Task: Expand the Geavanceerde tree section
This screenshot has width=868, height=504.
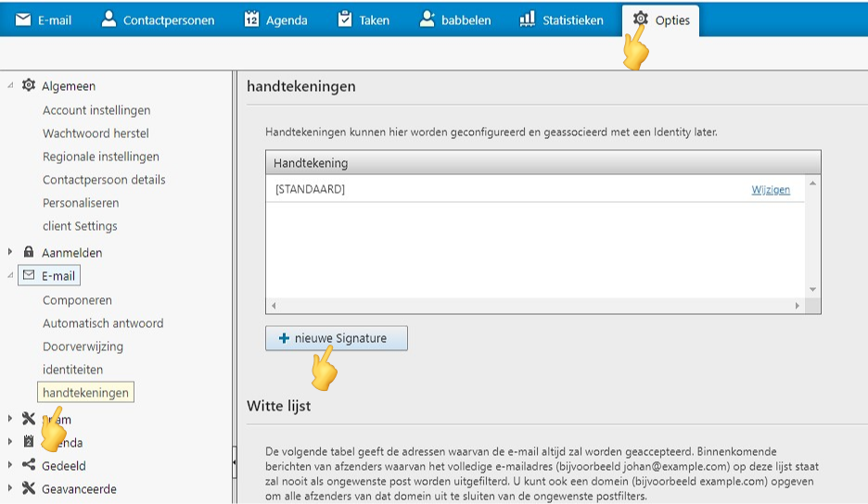Action: 10,488
